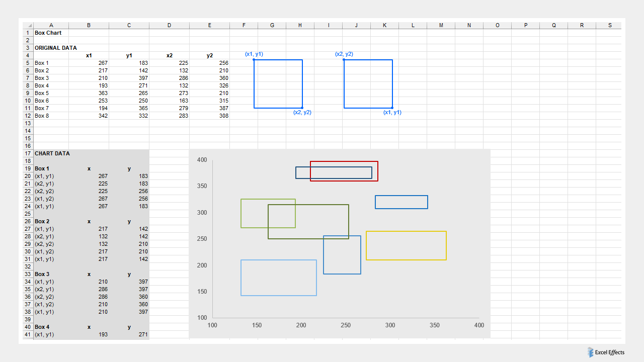Select column B header
This screenshot has height=362, width=644.
click(x=89, y=25)
